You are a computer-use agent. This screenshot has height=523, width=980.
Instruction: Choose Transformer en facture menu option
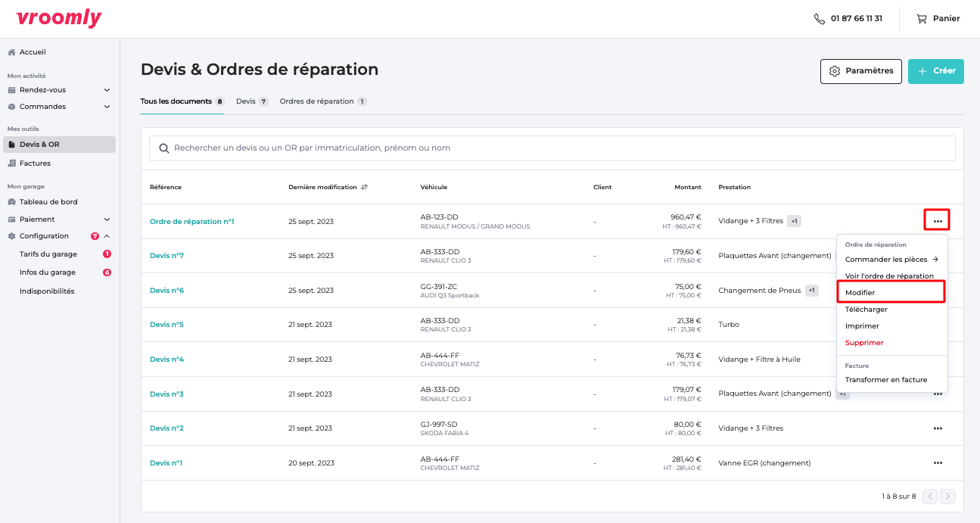885,380
